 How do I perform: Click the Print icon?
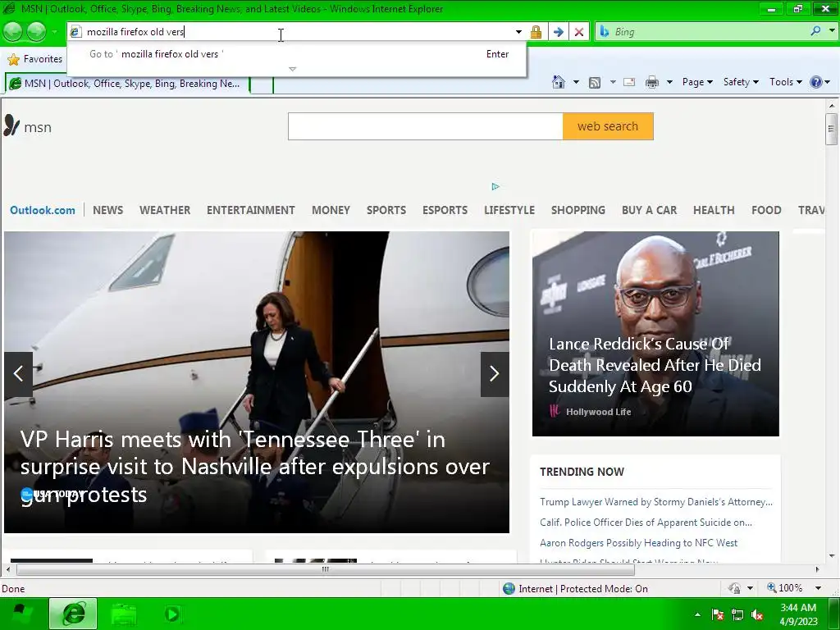[652, 82]
